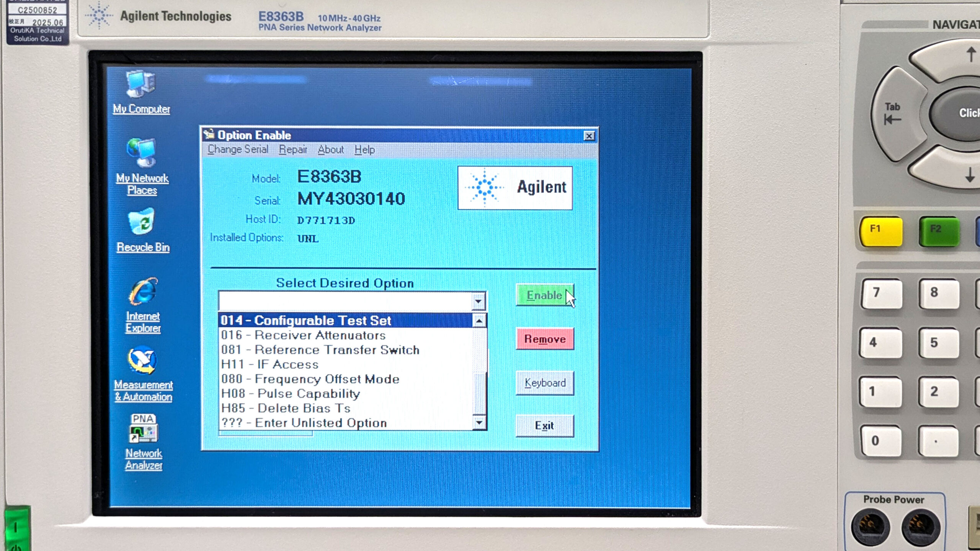Viewport: 980px width, 551px height.
Task: Click Option Enable title bar icon
Action: coord(209,135)
